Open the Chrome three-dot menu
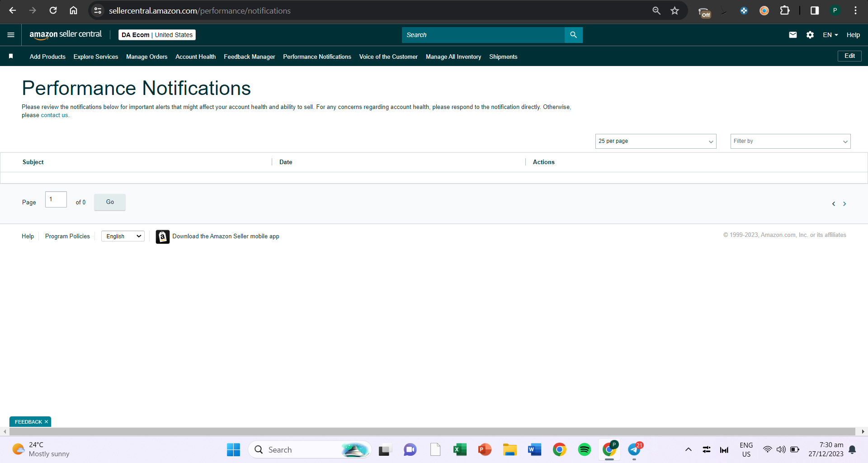This screenshot has width=868, height=463. [x=855, y=10]
